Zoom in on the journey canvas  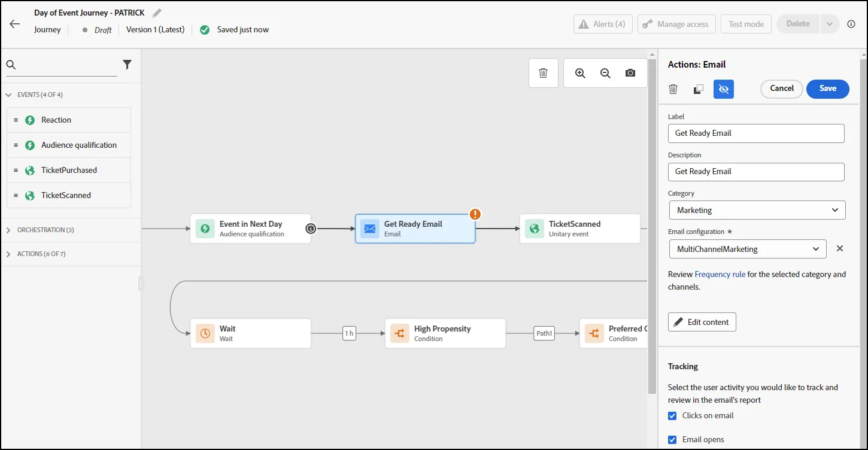click(580, 73)
